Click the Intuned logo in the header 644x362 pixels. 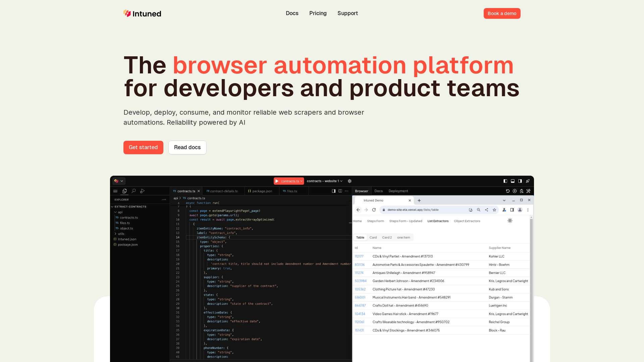(x=142, y=13)
